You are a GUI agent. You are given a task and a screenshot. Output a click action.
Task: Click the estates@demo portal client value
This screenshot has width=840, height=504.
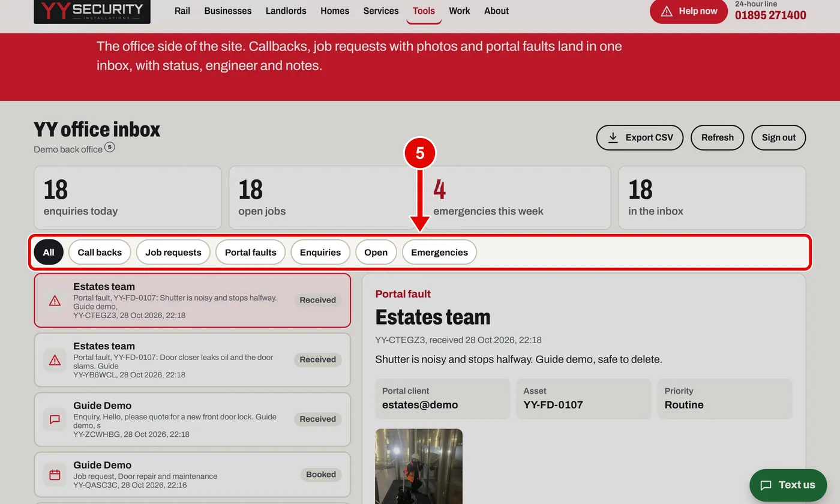coord(420,405)
